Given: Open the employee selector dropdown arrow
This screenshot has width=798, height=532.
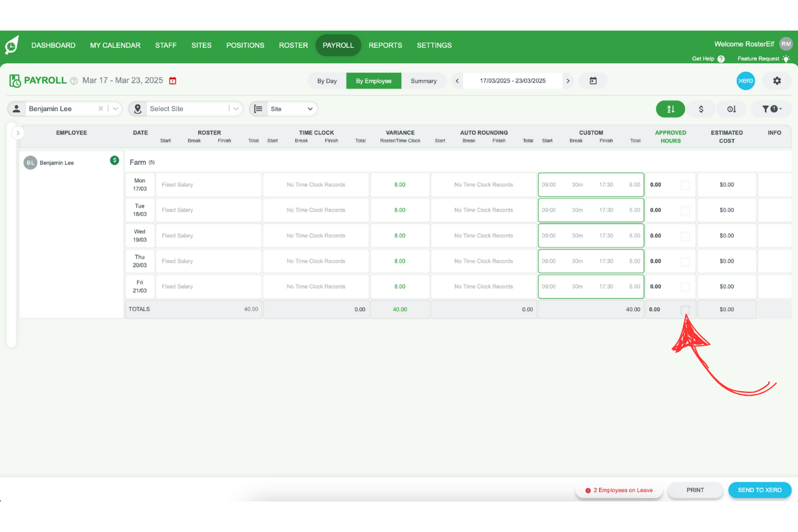Looking at the screenshot, I should tap(114, 108).
